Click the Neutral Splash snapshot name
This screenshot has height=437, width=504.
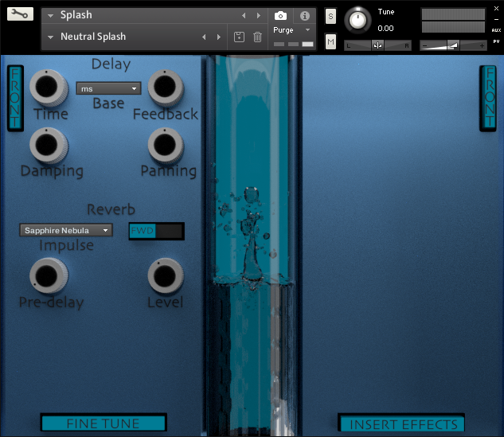(93, 37)
